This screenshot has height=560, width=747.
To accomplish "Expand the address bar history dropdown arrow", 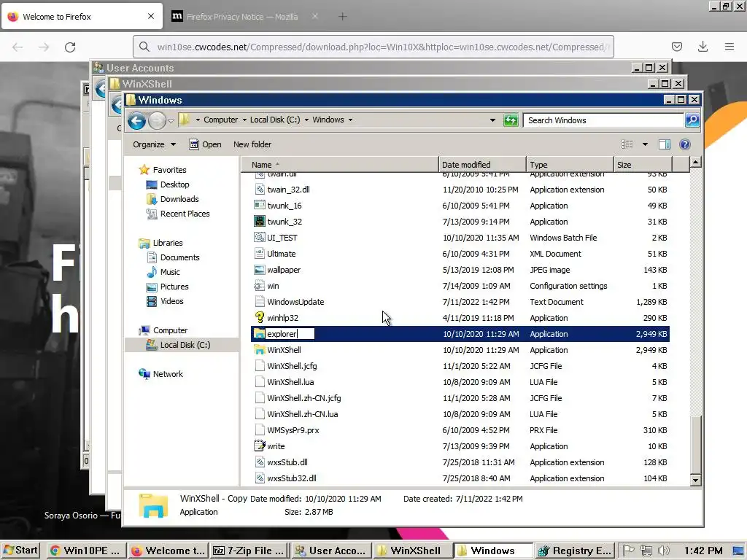I will tap(492, 120).
